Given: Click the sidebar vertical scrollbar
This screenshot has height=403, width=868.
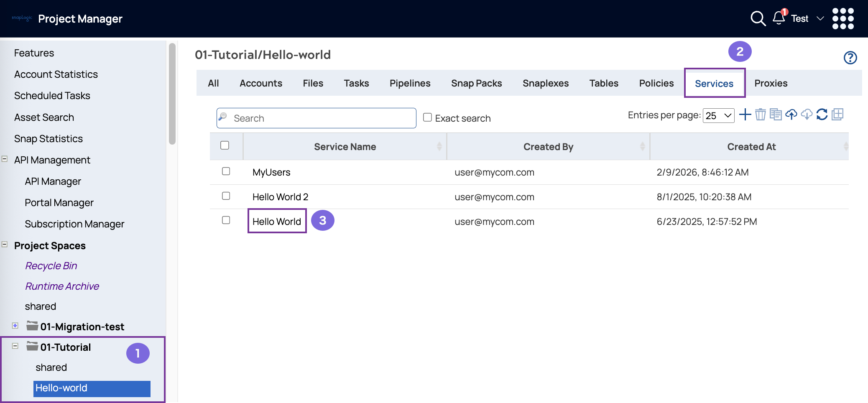Looking at the screenshot, I should pos(172,94).
